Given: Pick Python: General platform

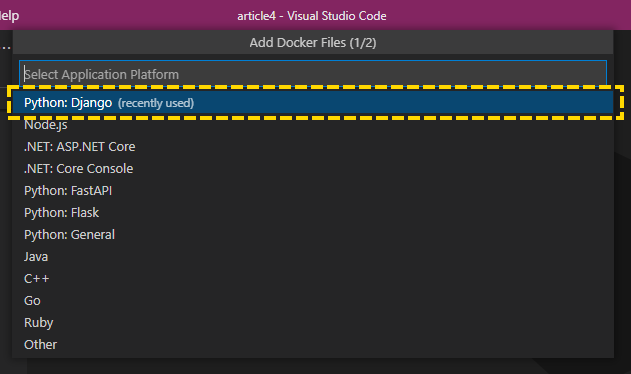Looking at the screenshot, I should tap(313, 235).
